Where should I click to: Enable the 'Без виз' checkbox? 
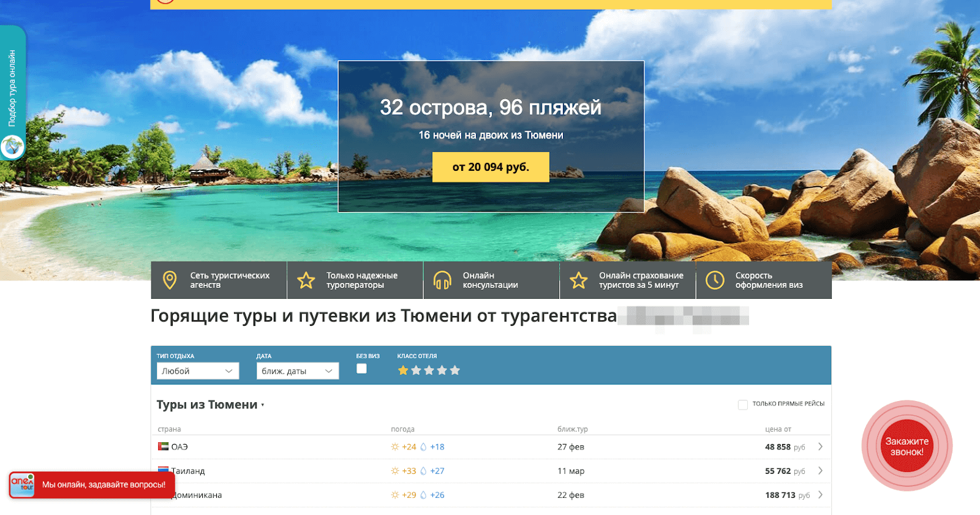click(x=361, y=369)
